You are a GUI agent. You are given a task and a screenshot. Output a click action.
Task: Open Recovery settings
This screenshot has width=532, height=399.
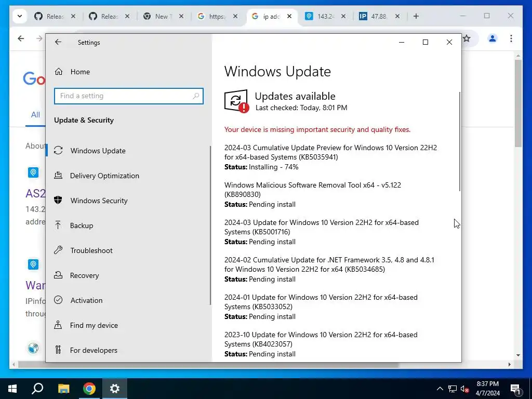click(x=85, y=275)
